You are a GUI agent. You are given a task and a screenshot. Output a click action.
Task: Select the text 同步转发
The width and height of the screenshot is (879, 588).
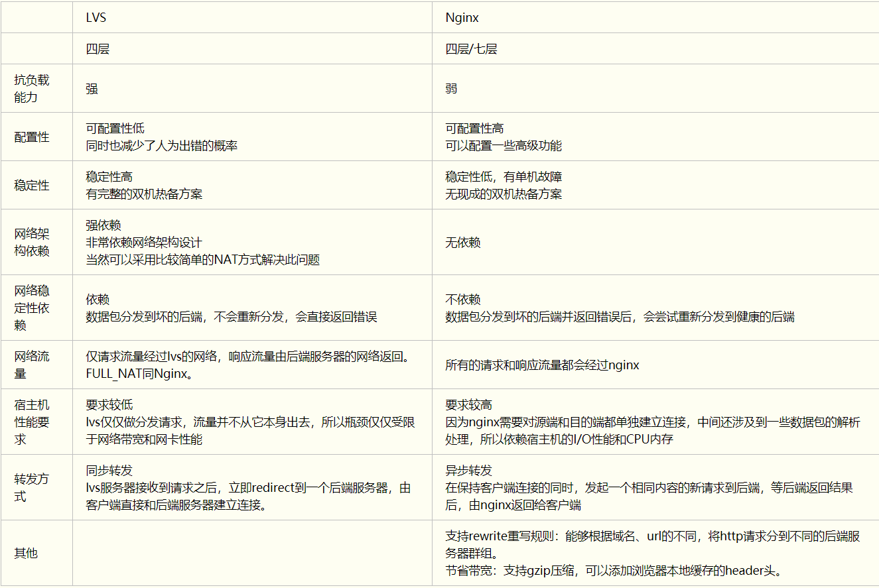click(109, 471)
